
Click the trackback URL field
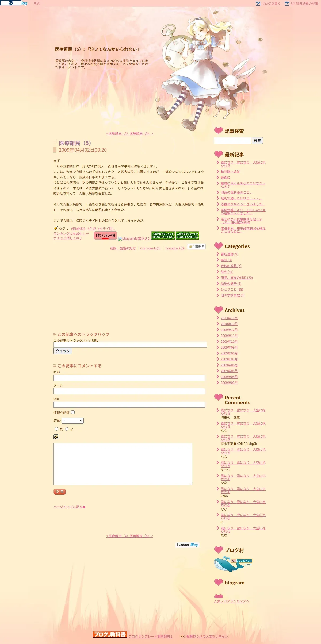[130, 345]
